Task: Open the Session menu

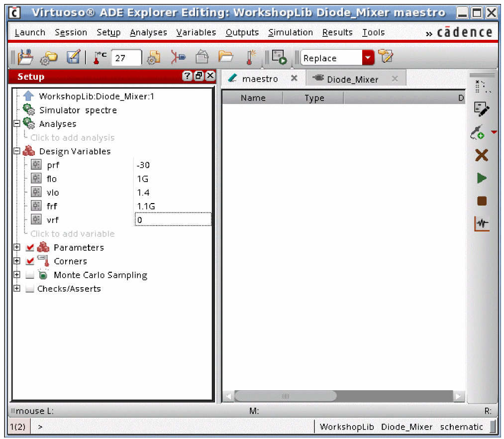Action: coord(71,32)
